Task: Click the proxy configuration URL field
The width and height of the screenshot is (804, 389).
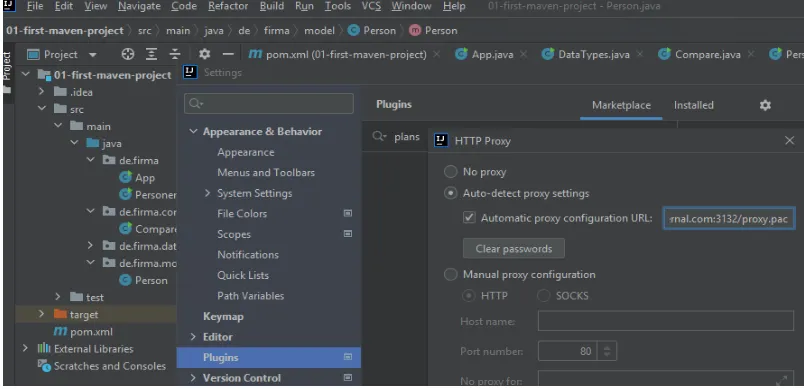Action: pyautogui.click(x=729, y=218)
